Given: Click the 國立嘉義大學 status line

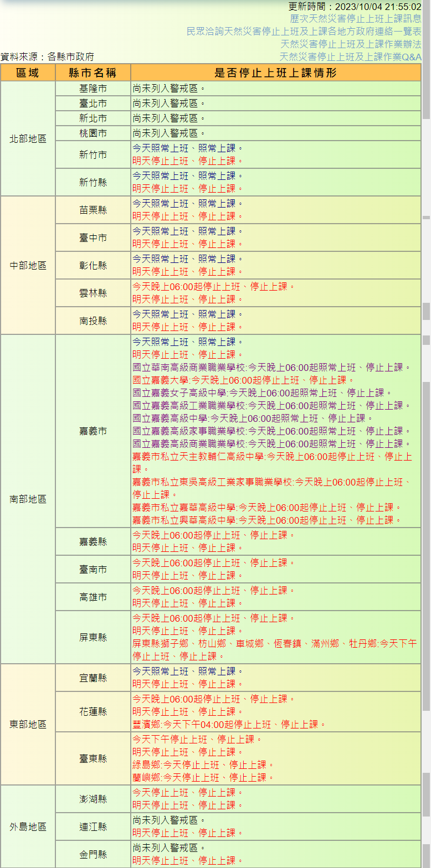Looking at the screenshot, I should pyautogui.click(x=239, y=380).
